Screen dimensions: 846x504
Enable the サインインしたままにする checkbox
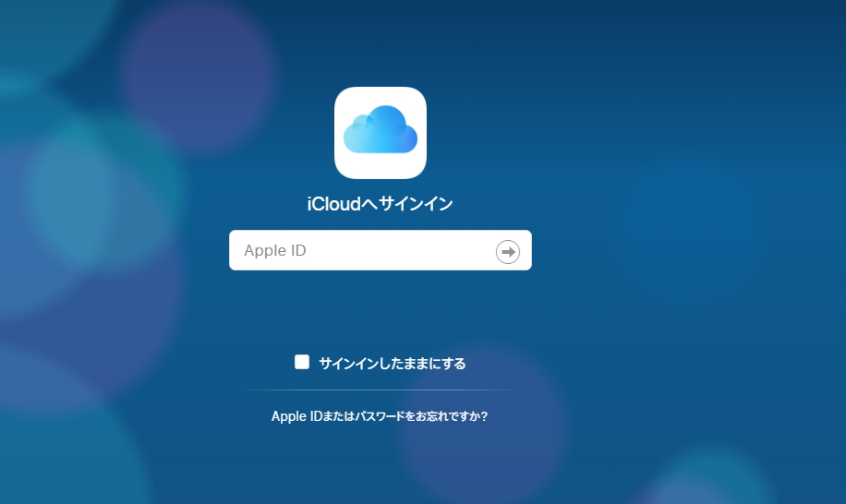302,362
